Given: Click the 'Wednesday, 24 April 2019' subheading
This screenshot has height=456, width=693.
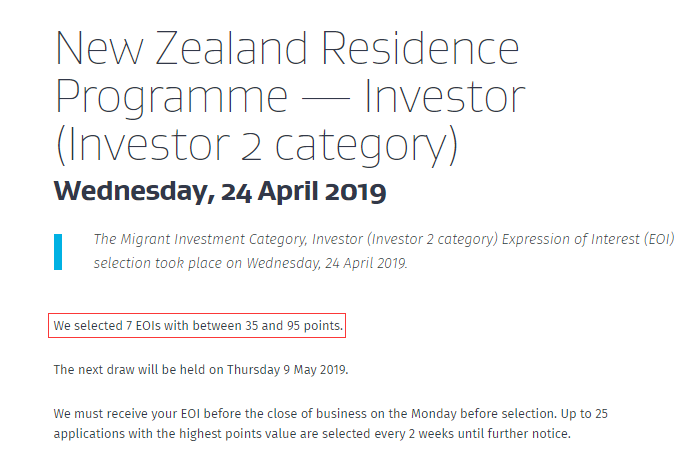Looking at the screenshot, I should [x=219, y=191].
